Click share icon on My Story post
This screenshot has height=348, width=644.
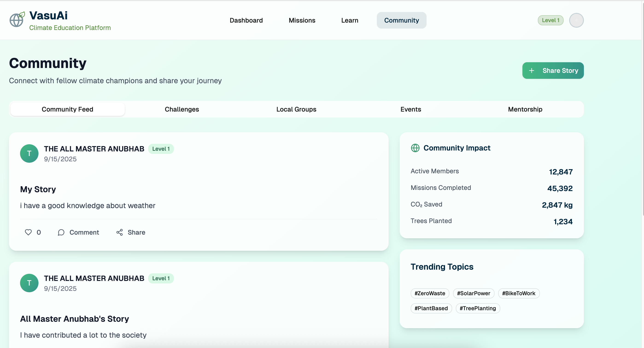click(120, 232)
